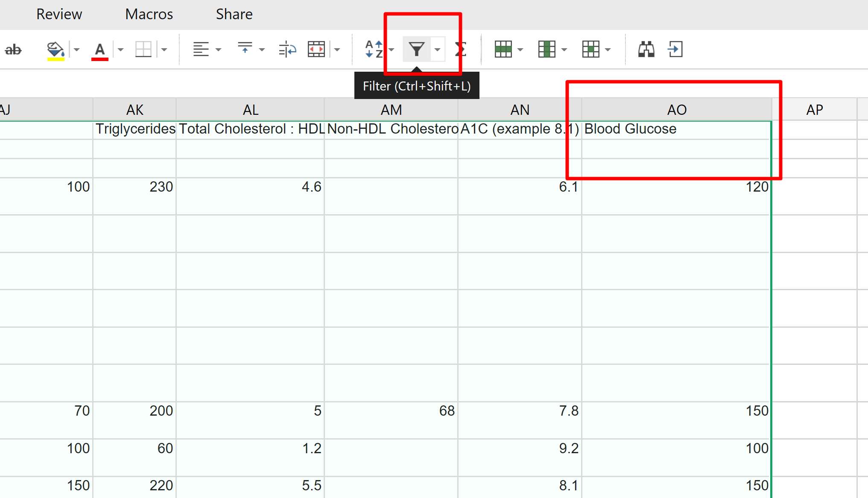The height and width of the screenshot is (498, 868).
Task: Toggle the Filter funnel button
Action: [x=416, y=50]
